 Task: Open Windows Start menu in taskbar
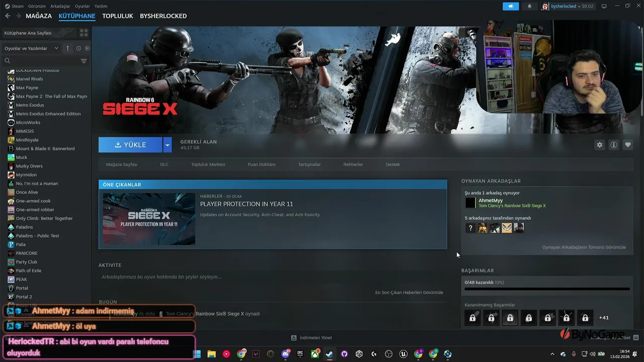197,354
